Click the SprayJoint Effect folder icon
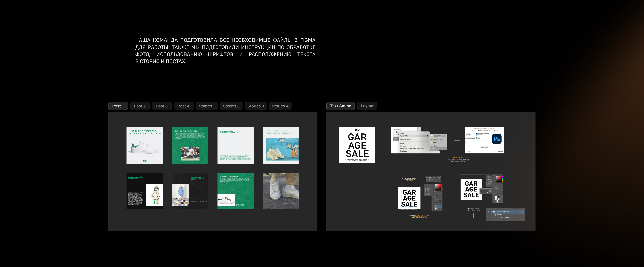 point(494,212)
